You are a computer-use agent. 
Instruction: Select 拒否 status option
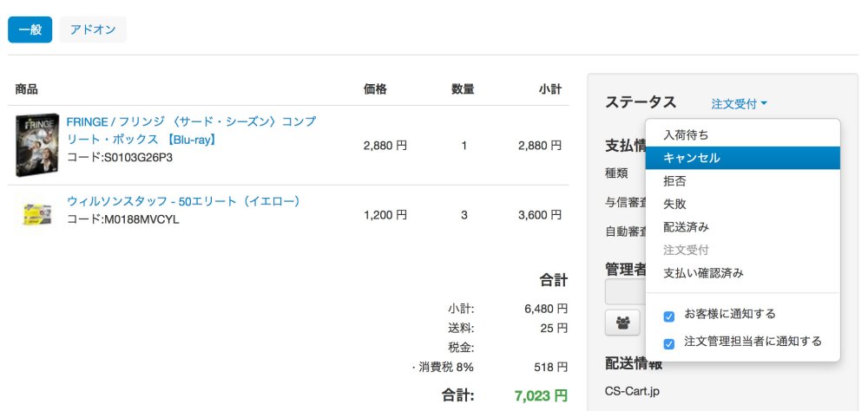[x=674, y=181]
